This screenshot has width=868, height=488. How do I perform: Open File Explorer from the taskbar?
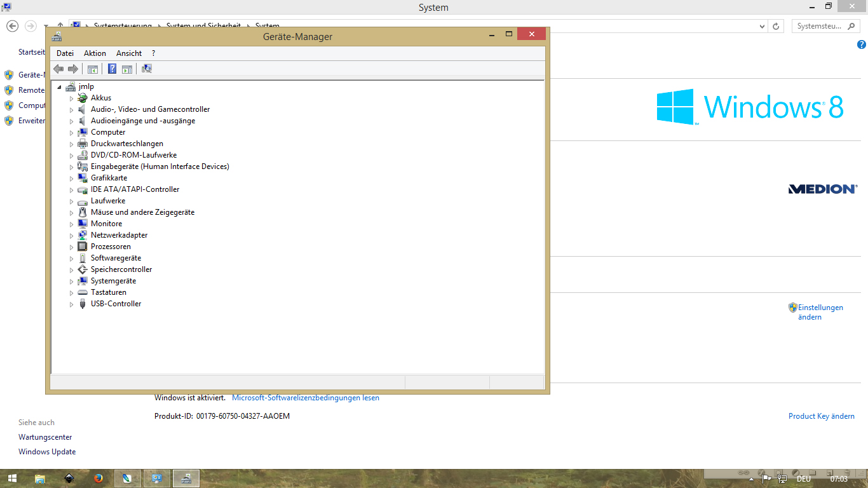[40, 478]
